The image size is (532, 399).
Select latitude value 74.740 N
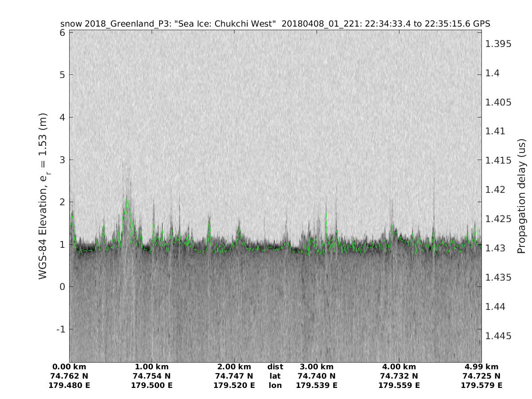click(317, 376)
